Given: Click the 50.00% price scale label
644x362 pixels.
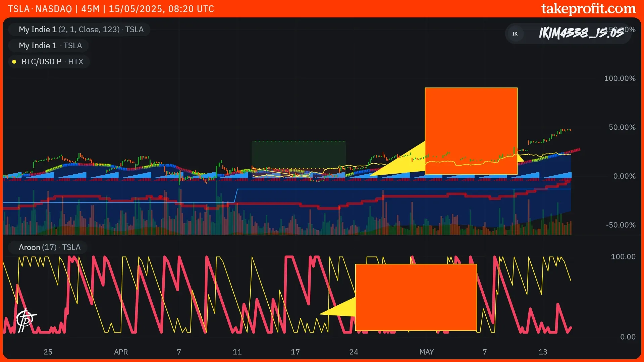Looking at the screenshot, I should (x=622, y=127).
